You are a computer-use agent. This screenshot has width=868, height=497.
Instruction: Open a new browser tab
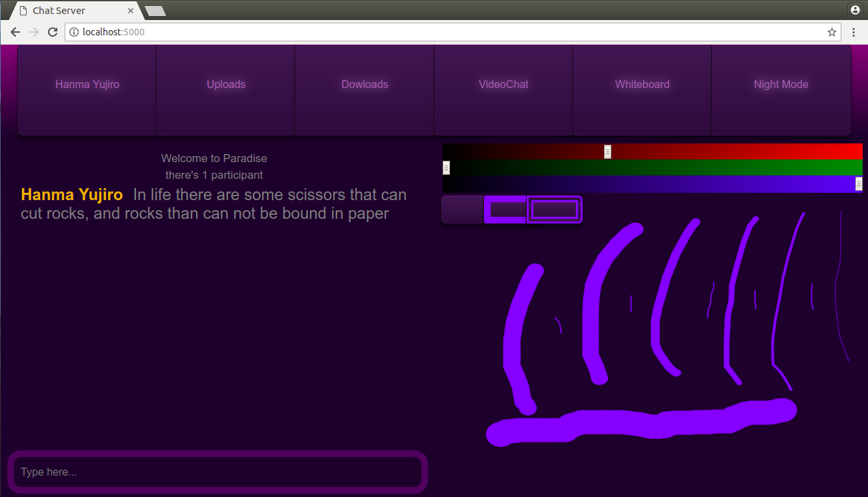point(155,11)
